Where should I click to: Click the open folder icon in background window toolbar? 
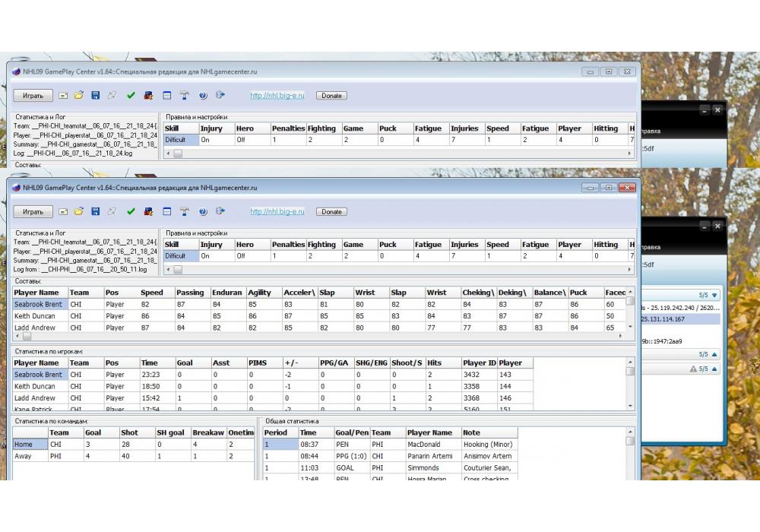[78, 96]
